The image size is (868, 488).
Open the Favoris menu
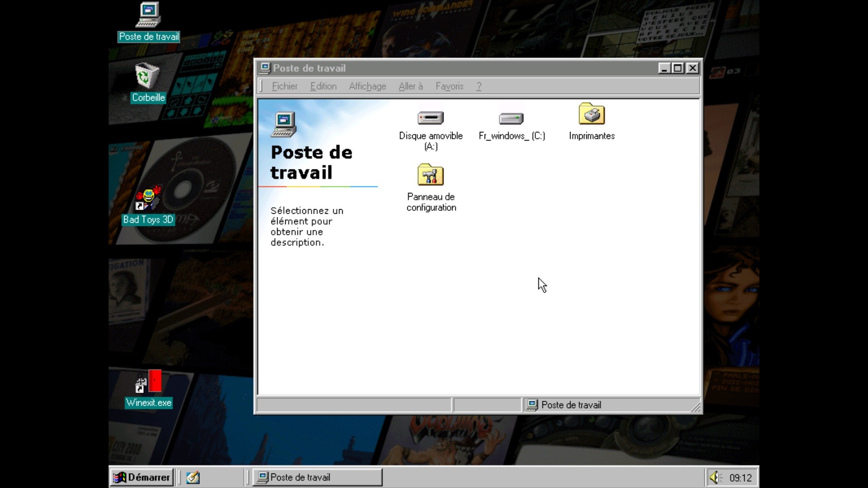click(449, 86)
